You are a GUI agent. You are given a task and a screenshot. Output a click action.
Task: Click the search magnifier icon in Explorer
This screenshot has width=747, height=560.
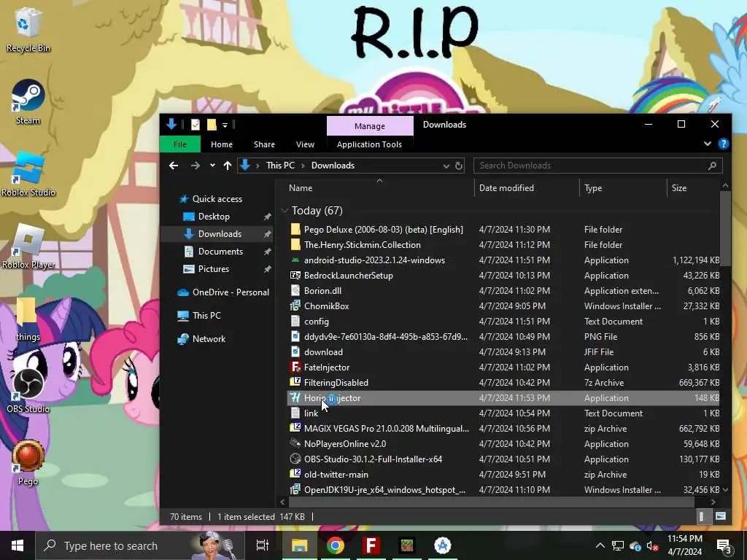coord(712,166)
